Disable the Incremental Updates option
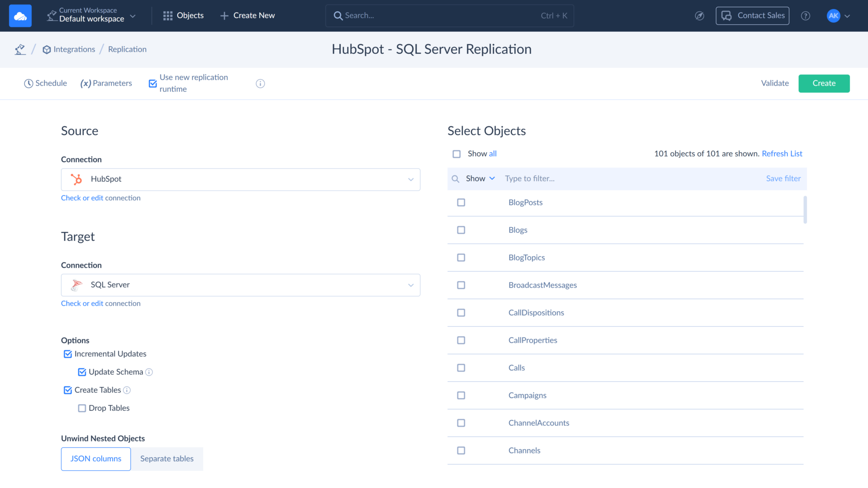Viewport: 868px width, 488px height. [x=67, y=354]
